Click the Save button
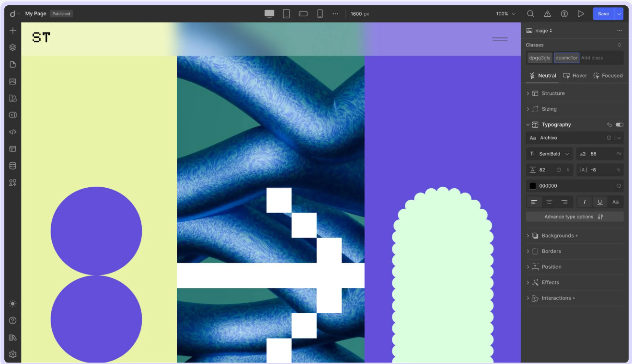This screenshot has width=632, height=364. point(603,14)
